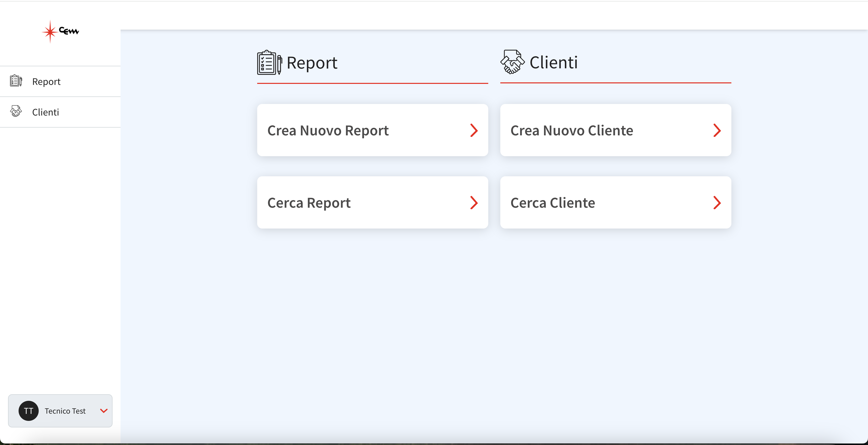Open Crea Nuovo Report card

pyautogui.click(x=372, y=130)
